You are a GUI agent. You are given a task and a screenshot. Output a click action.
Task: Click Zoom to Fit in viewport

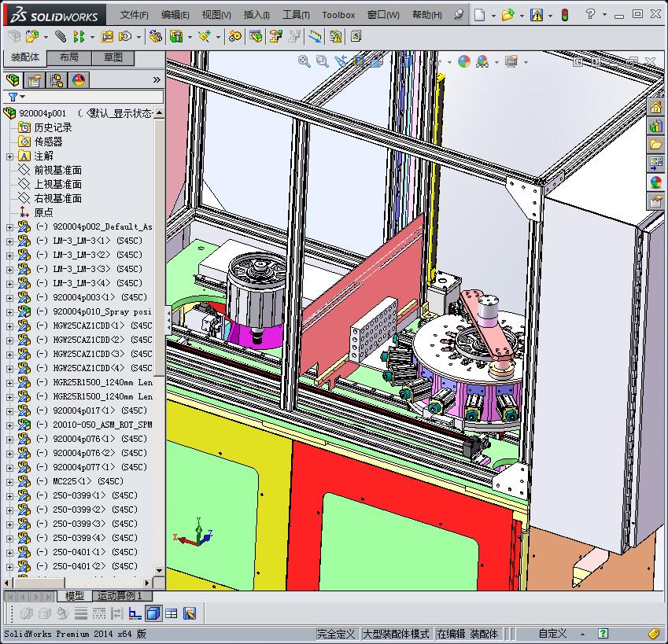pos(304,61)
